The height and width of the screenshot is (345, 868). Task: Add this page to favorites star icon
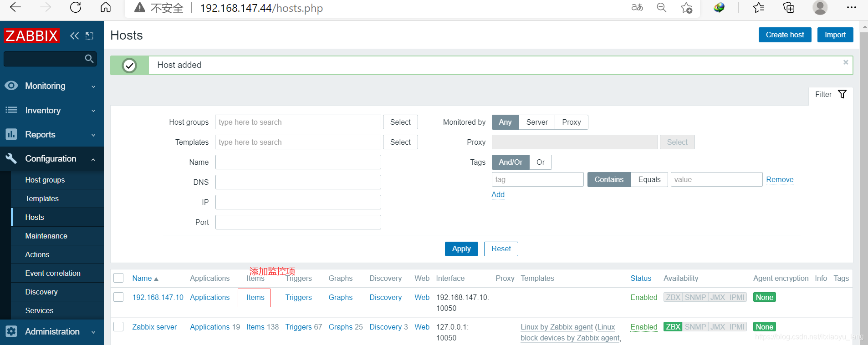pyautogui.click(x=686, y=8)
